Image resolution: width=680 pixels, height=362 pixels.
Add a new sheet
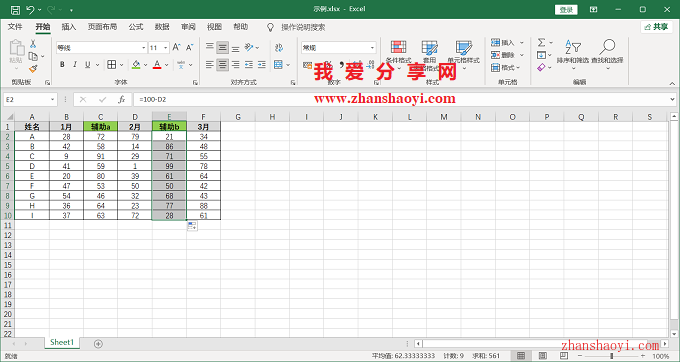pyautogui.click(x=98, y=344)
